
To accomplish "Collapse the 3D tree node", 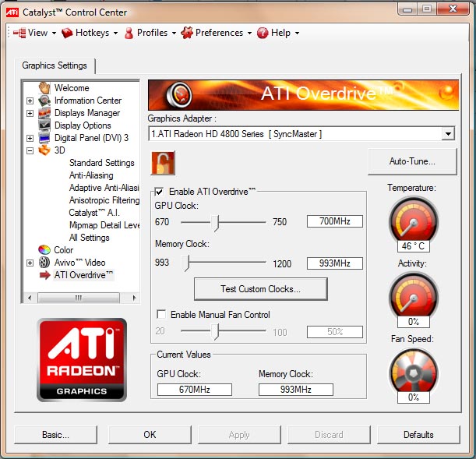I will (x=30, y=150).
